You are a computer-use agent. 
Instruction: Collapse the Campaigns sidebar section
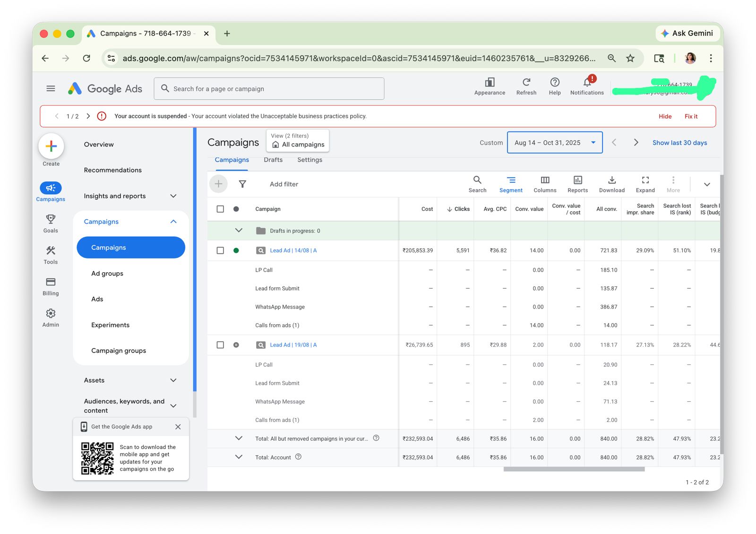click(x=173, y=221)
